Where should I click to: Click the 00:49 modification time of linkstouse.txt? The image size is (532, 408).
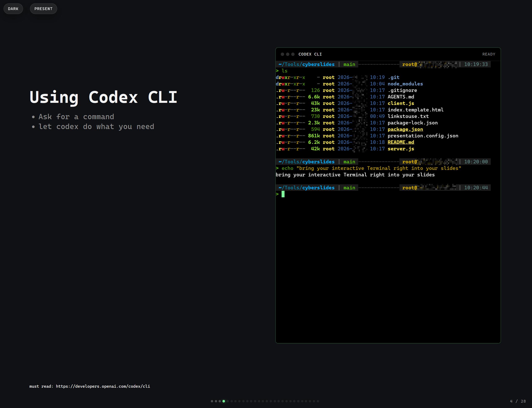377,116
